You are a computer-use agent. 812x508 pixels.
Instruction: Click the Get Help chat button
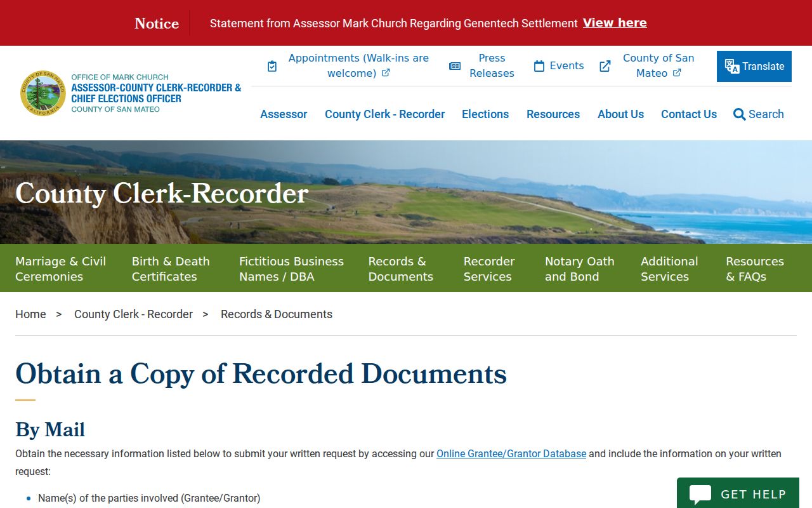tap(738, 493)
